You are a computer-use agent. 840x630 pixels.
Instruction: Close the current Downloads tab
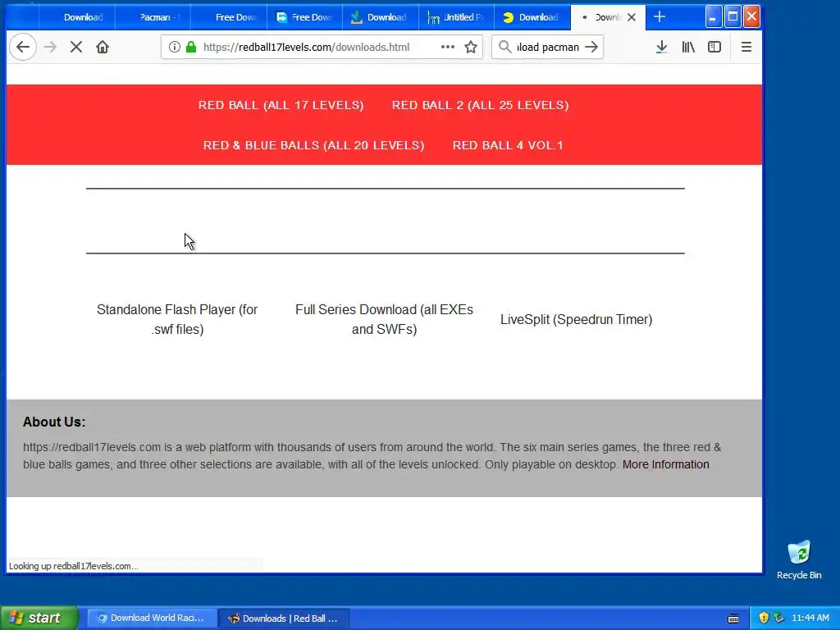point(632,17)
